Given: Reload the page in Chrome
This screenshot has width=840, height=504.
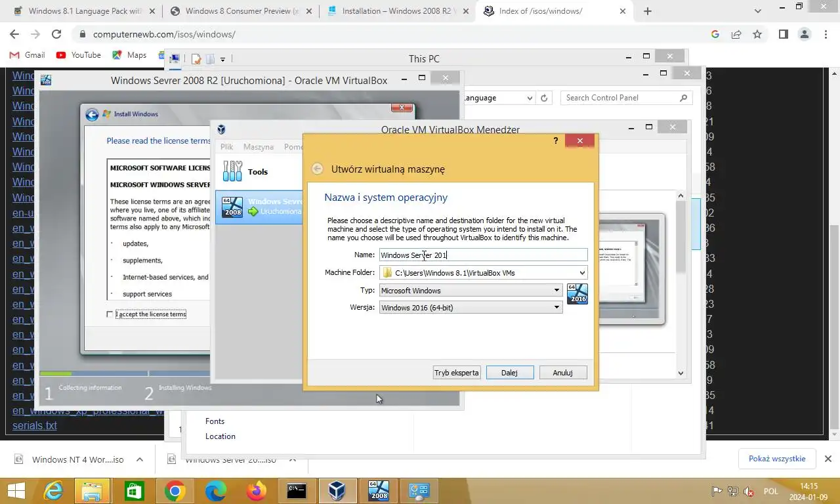Looking at the screenshot, I should point(56,34).
